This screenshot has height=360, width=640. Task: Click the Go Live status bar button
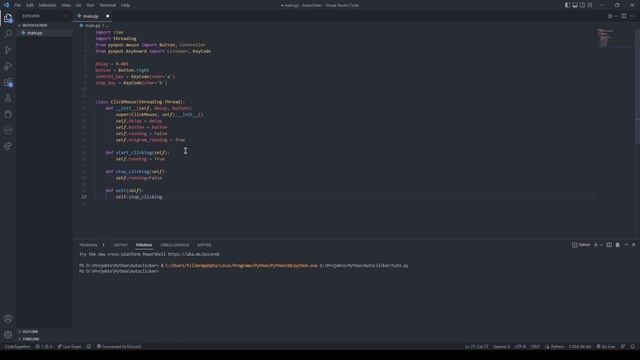(x=606, y=347)
